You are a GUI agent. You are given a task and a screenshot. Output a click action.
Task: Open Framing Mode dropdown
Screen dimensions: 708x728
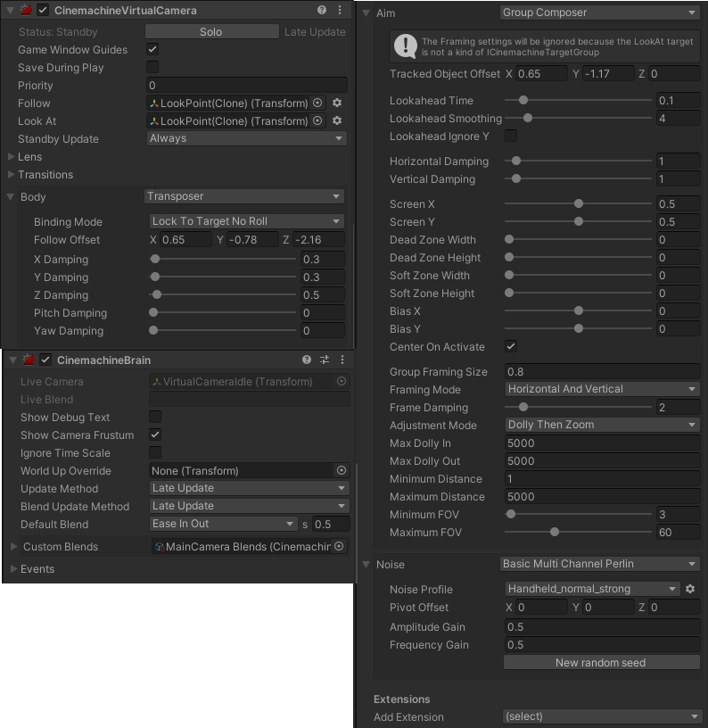[x=602, y=389]
